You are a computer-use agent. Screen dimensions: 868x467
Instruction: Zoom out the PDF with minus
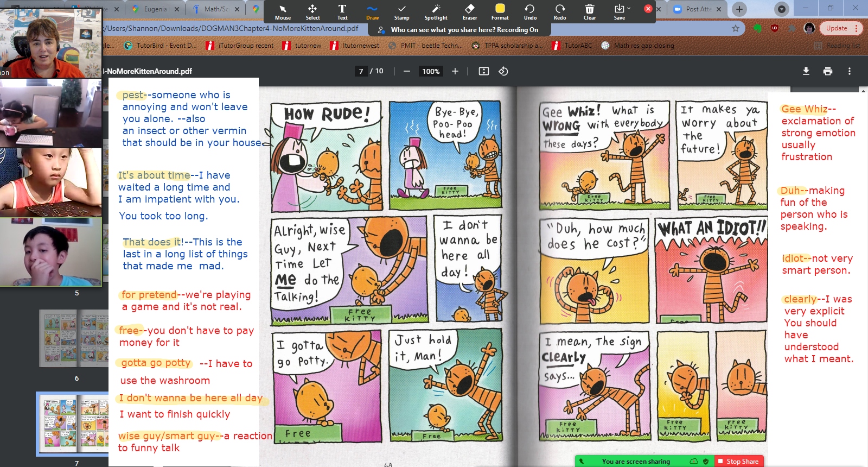[407, 71]
